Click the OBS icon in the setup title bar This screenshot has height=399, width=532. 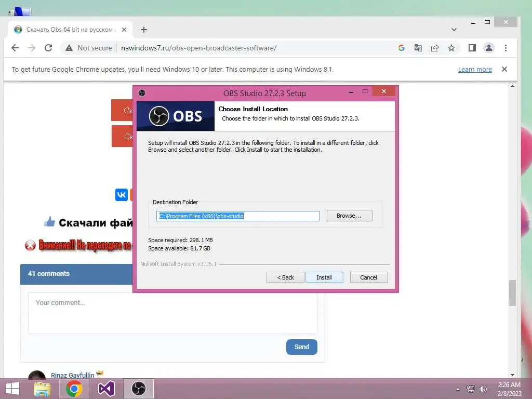(142, 93)
